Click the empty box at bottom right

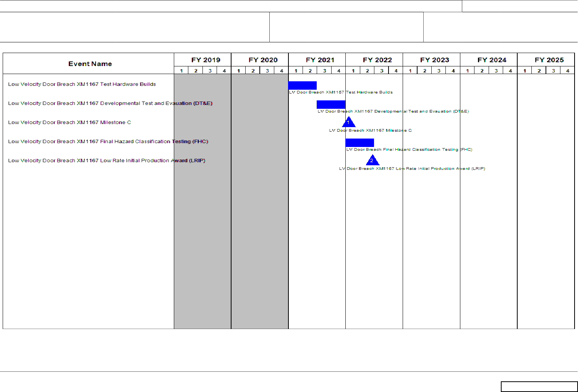point(539,387)
